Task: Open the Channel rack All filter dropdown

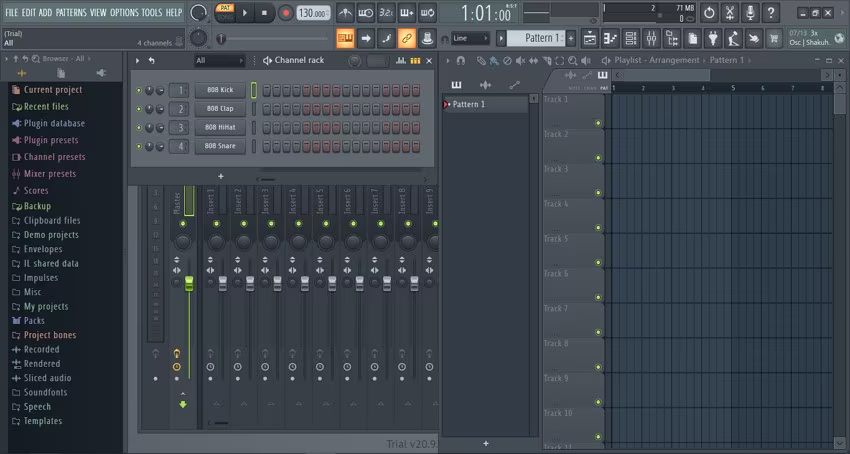Action: click(220, 60)
